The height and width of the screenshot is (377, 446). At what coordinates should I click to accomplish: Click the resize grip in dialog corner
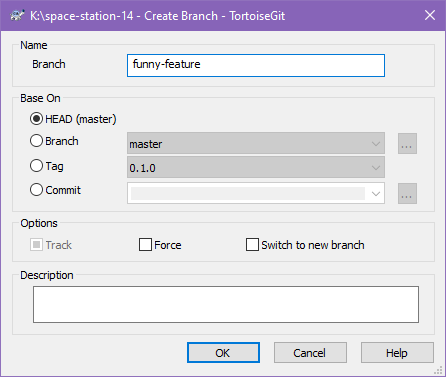pyautogui.click(x=439, y=370)
